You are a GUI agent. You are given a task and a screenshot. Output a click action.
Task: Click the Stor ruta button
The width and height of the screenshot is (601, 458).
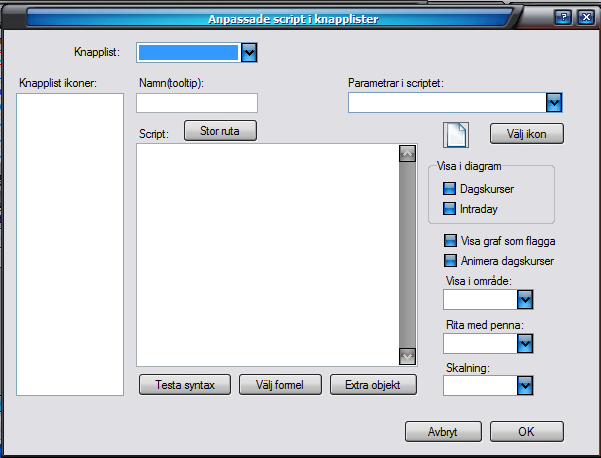click(220, 130)
